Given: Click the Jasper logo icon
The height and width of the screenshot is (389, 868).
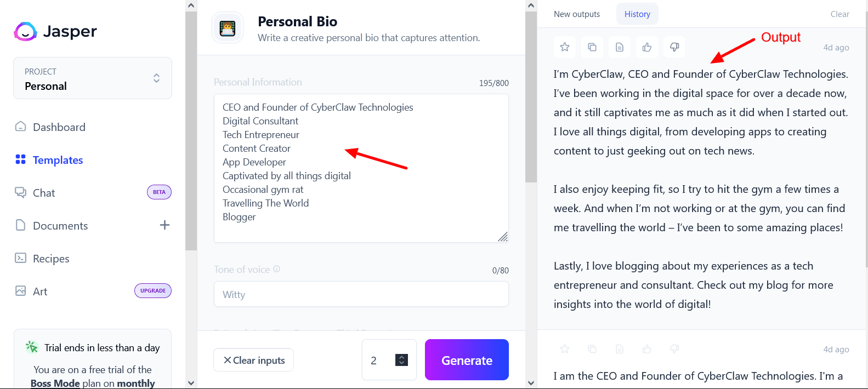Looking at the screenshot, I should [x=25, y=32].
